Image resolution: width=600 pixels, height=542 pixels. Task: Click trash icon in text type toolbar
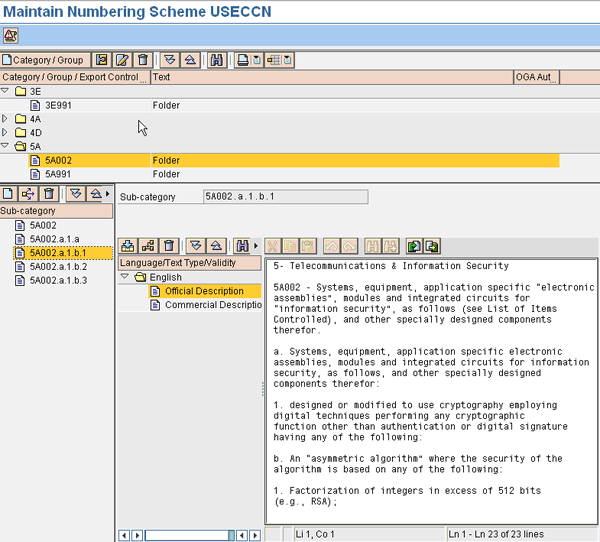pos(168,246)
